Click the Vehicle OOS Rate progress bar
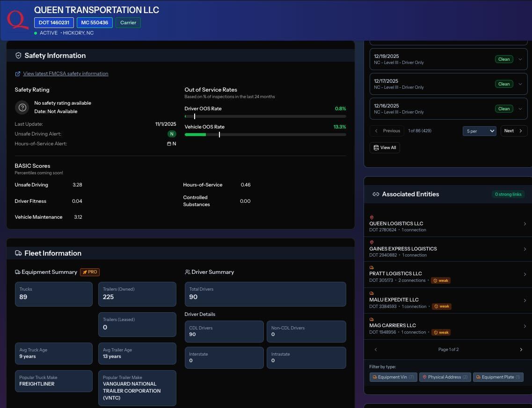This screenshot has width=532, height=408. pyautogui.click(x=265, y=135)
